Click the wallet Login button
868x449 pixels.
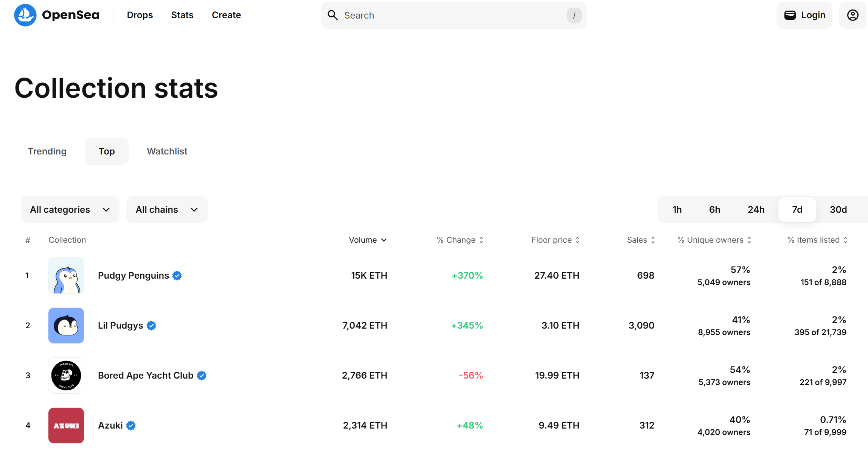804,15
